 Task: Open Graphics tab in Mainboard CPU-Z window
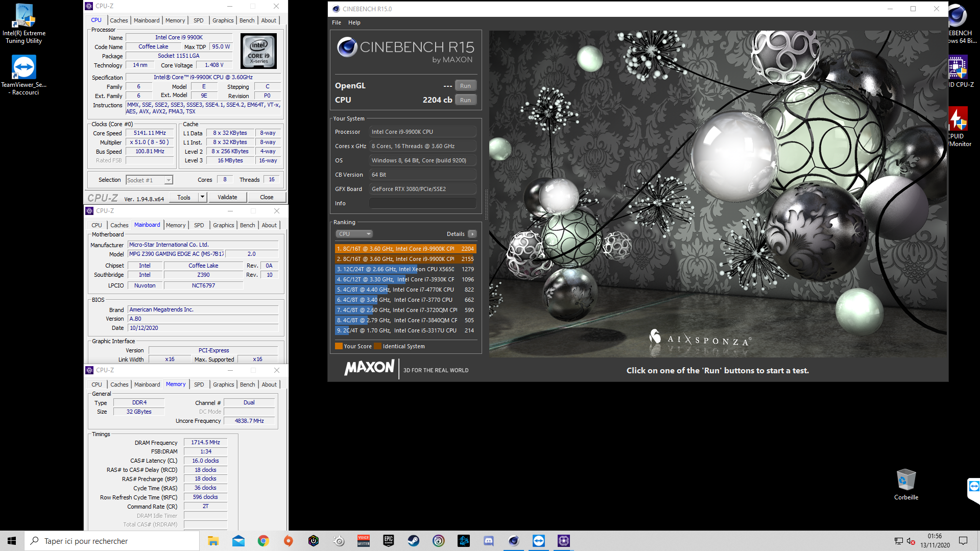click(223, 225)
